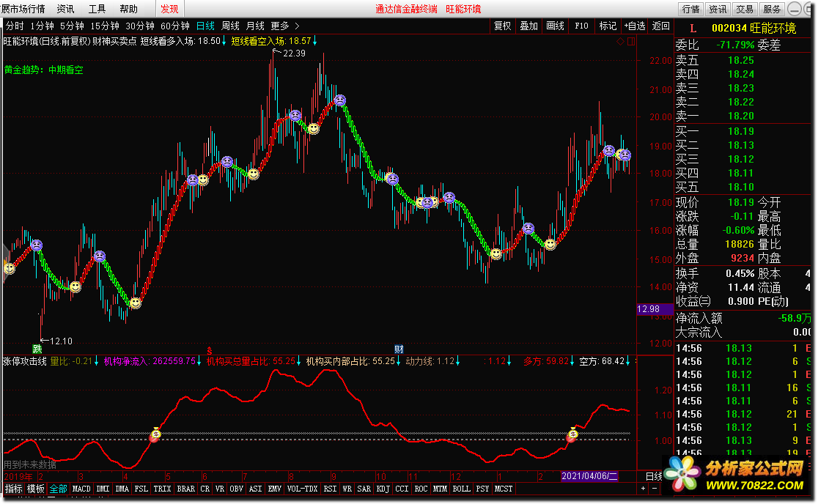Screen dimensions: 818x504
Task: Click the stock code 002034 旺能环境 title
Action: [753, 28]
